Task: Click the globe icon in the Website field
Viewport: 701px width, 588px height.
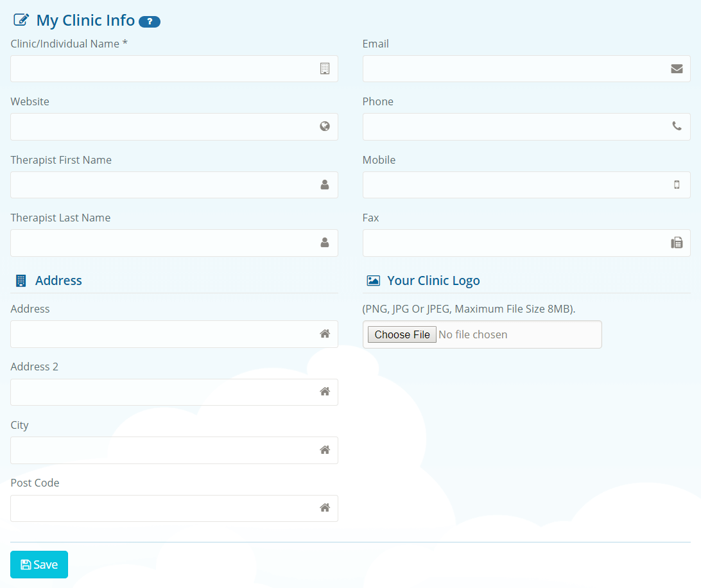Action: click(325, 126)
